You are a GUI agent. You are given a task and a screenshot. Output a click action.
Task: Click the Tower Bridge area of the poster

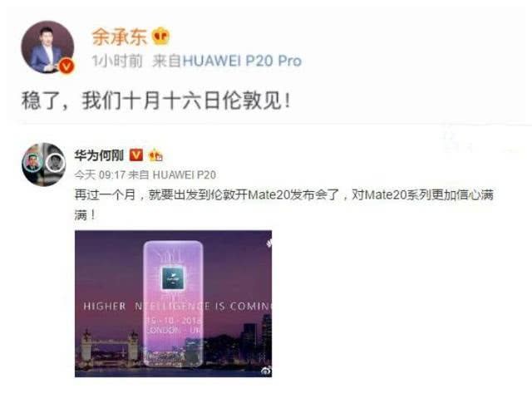tap(111, 346)
